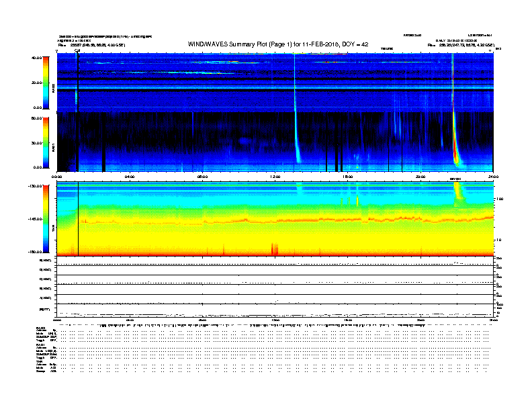The height and width of the screenshot is (411, 532).
Task: Click the 12:00 tick under RAD1 spectrogram
Action: (x=275, y=177)
